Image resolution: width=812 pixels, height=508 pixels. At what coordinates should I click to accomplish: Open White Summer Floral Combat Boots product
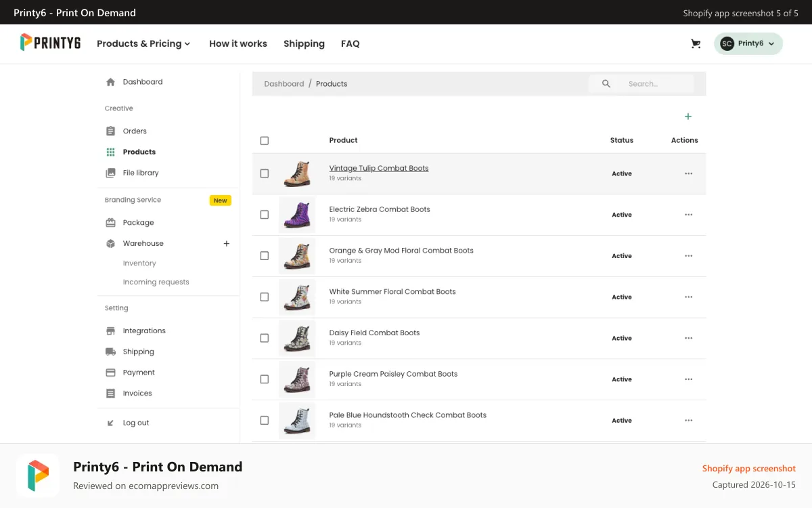(392, 292)
